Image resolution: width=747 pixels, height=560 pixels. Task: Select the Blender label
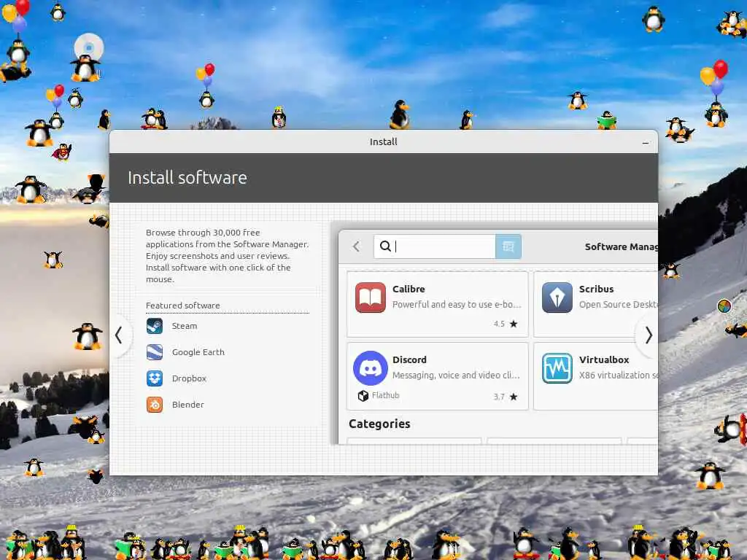(187, 405)
